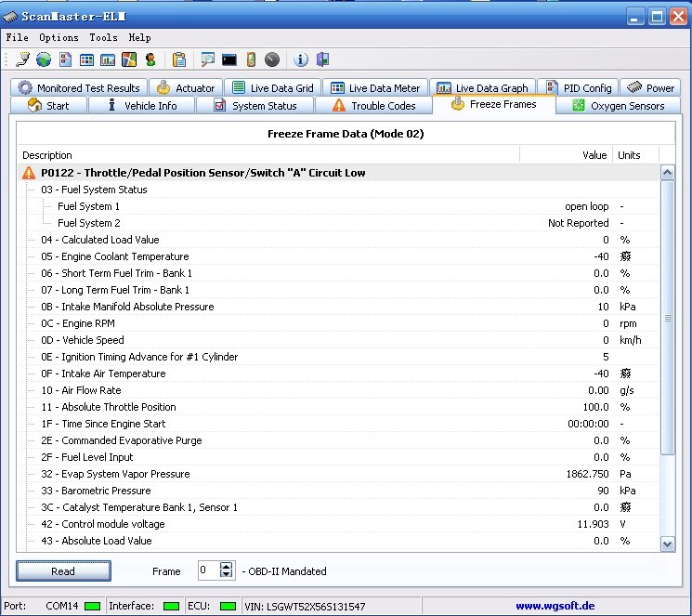Decrease Frame number with down arrow
The image size is (692, 616).
click(x=226, y=574)
